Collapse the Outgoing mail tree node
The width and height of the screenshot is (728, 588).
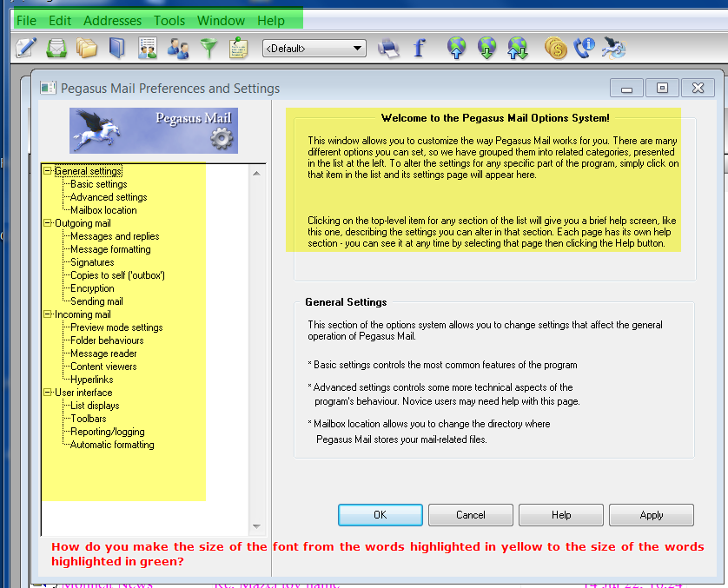49,223
